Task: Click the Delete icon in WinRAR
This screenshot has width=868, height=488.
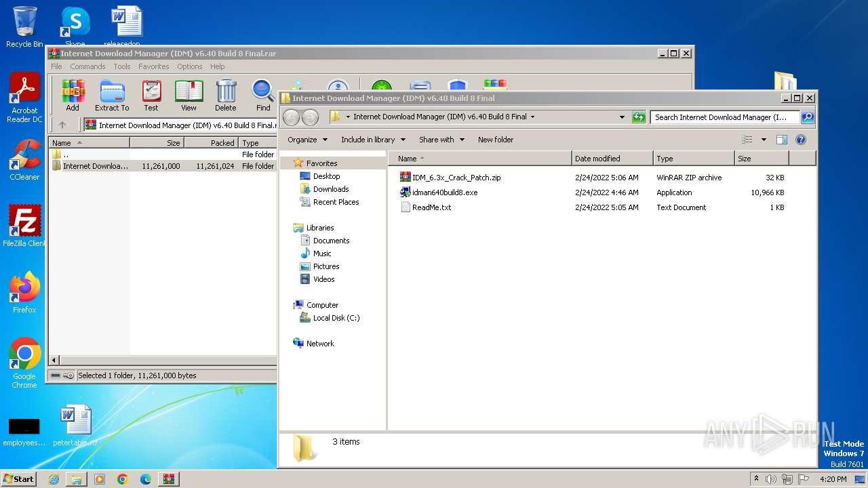Action: click(226, 95)
